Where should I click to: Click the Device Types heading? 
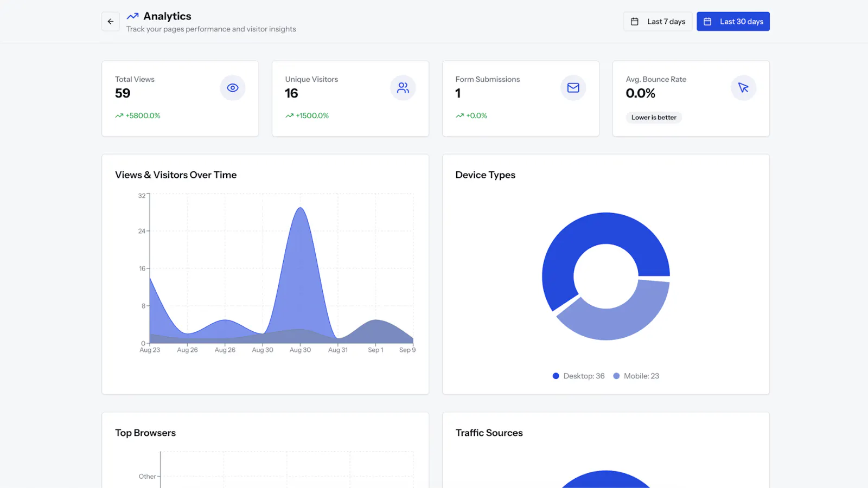pyautogui.click(x=486, y=175)
